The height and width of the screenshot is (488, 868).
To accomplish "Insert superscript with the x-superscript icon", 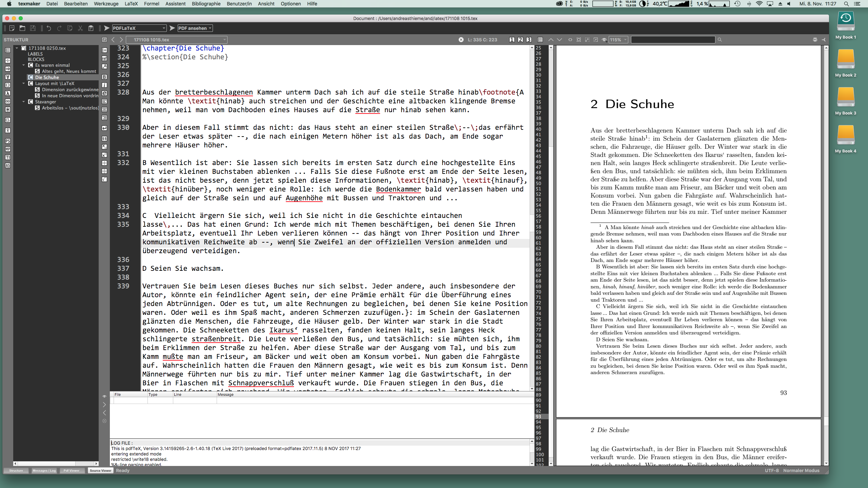I will click(x=104, y=155).
